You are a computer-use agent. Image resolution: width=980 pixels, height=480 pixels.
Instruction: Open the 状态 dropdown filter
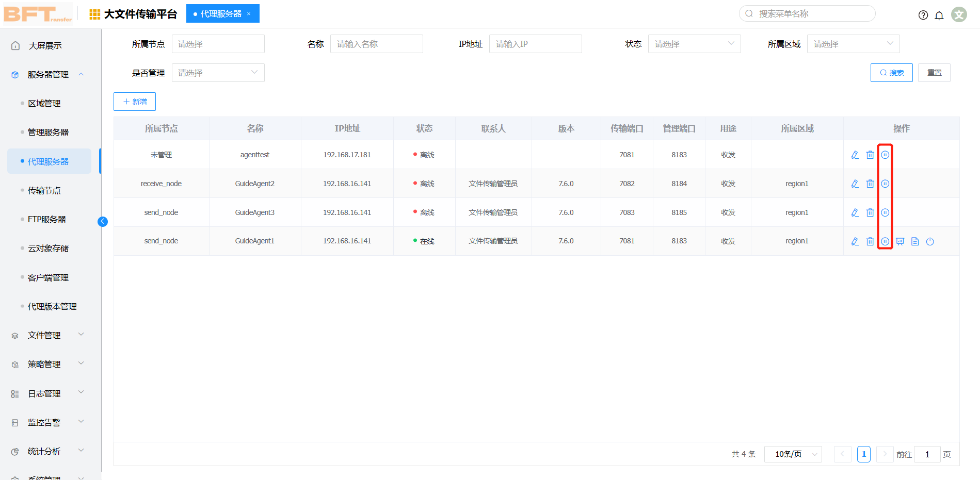pyautogui.click(x=694, y=44)
